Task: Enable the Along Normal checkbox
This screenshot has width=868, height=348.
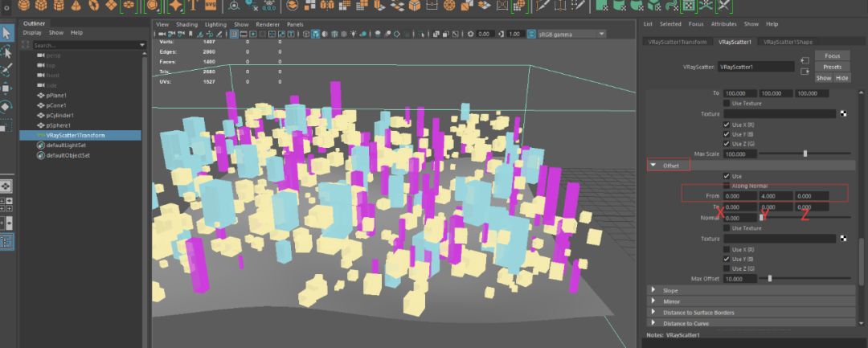Action: point(727,186)
